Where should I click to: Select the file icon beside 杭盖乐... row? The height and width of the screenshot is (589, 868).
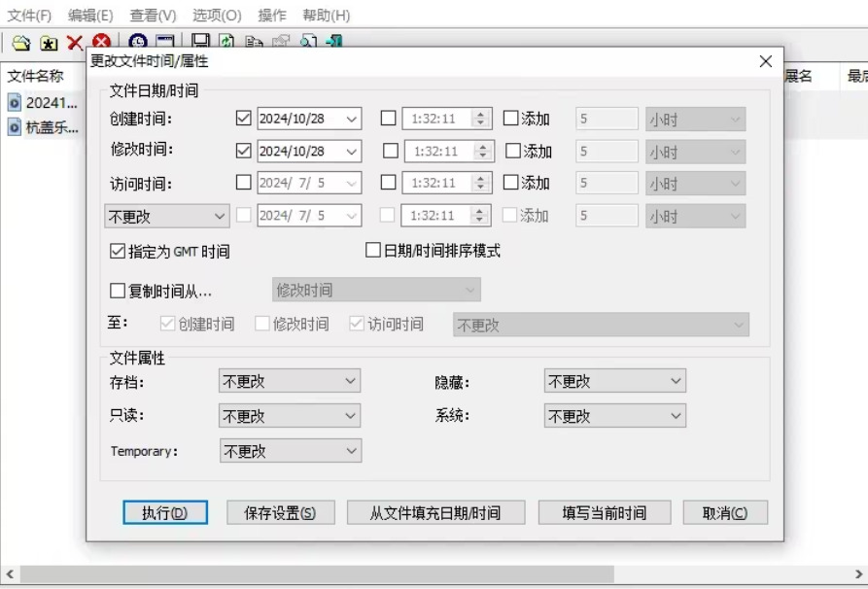pos(15,127)
